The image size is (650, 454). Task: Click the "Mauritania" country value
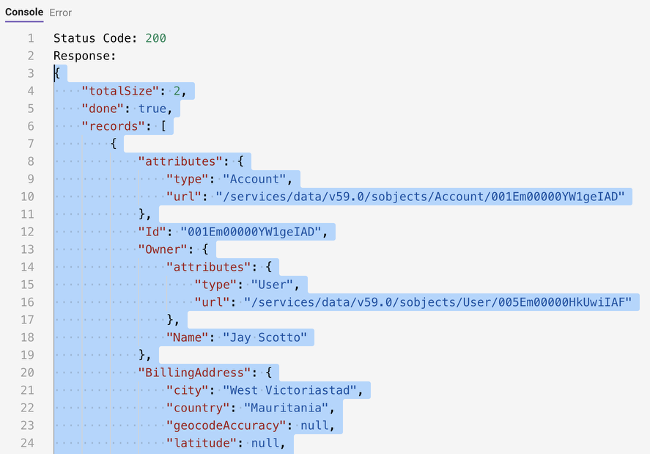coord(286,408)
